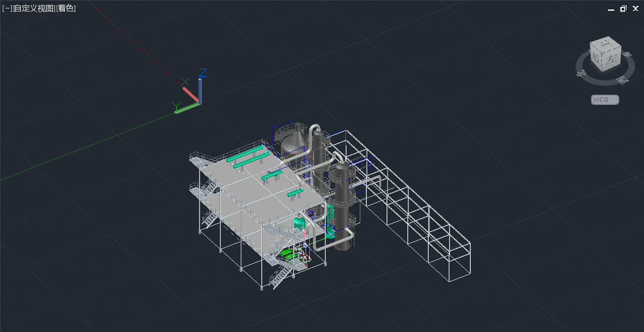Image resolution: width=644 pixels, height=332 pixels.
Task: Click the 南 compass direction on ViewCube ring
Action: click(x=627, y=54)
